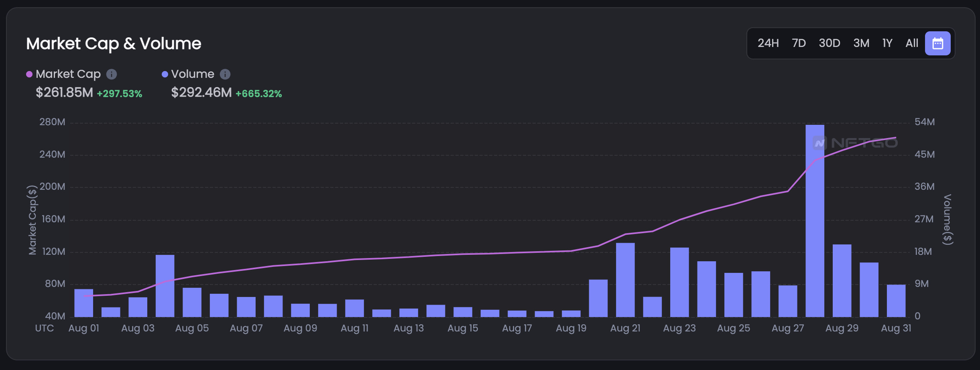This screenshot has width=980, height=370.
Task: Click the Aug 23 volume bar
Action: tap(679, 282)
